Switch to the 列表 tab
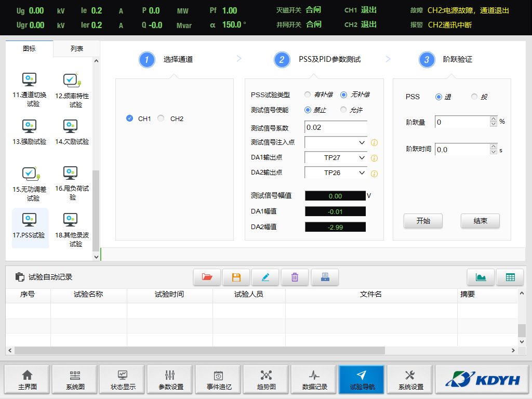The image size is (532, 399). (76, 48)
